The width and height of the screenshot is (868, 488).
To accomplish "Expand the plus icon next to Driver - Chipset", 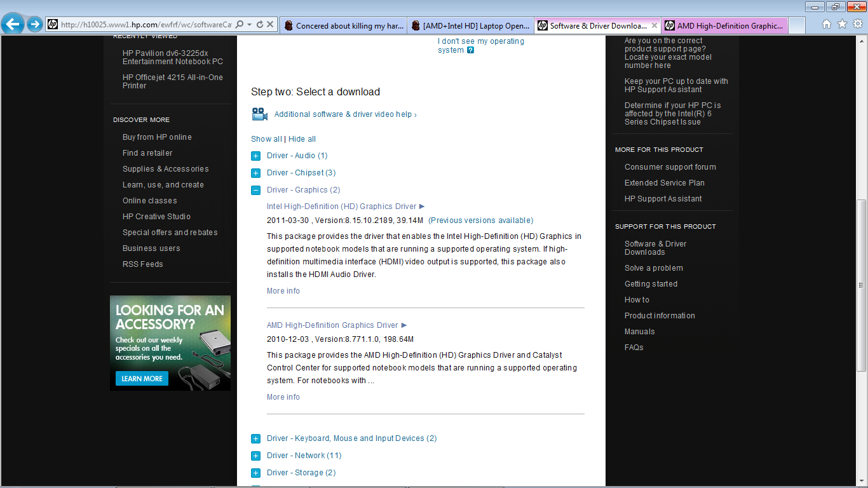I will pos(255,173).
